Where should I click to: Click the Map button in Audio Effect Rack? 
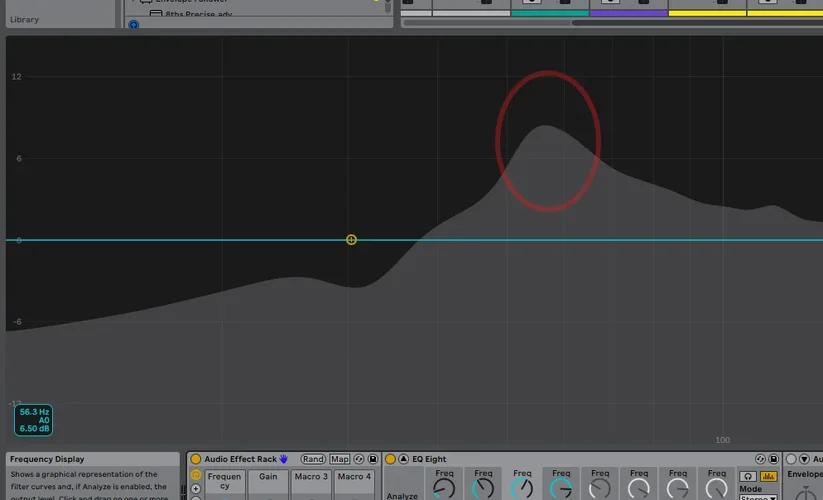pos(340,459)
